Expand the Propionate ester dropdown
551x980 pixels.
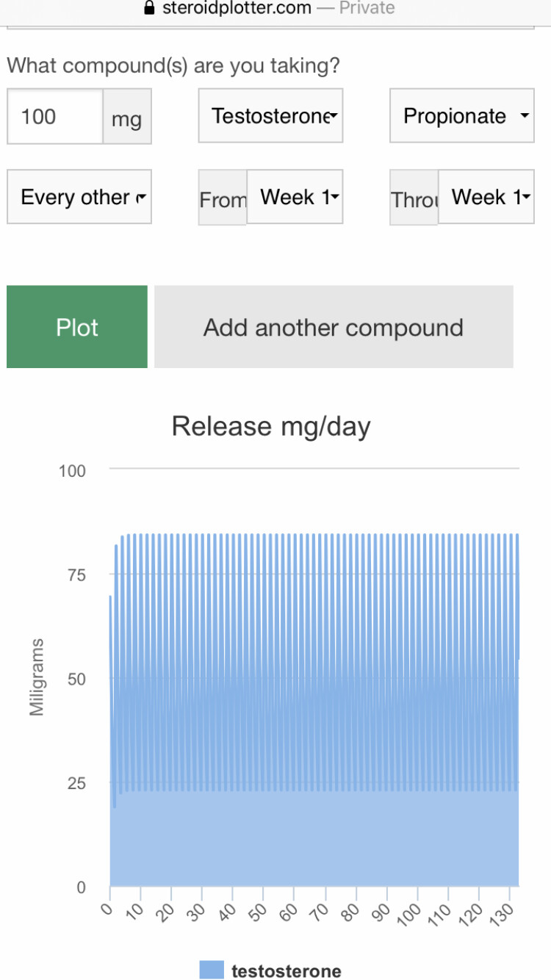click(x=461, y=116)
